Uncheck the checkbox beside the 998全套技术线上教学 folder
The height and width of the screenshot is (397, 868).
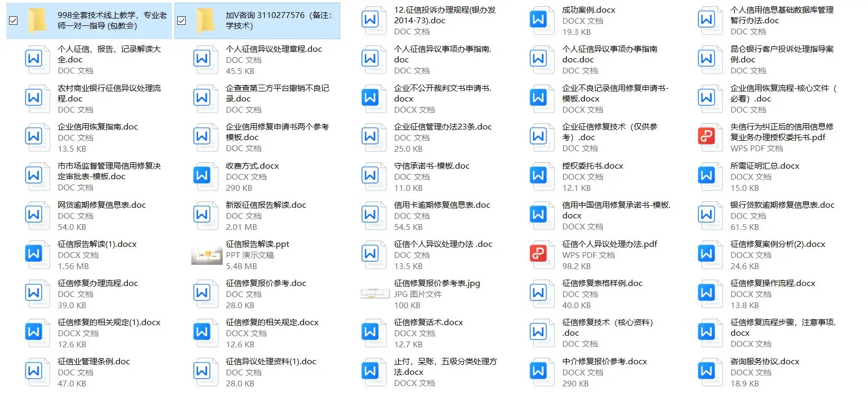[13, 21]
